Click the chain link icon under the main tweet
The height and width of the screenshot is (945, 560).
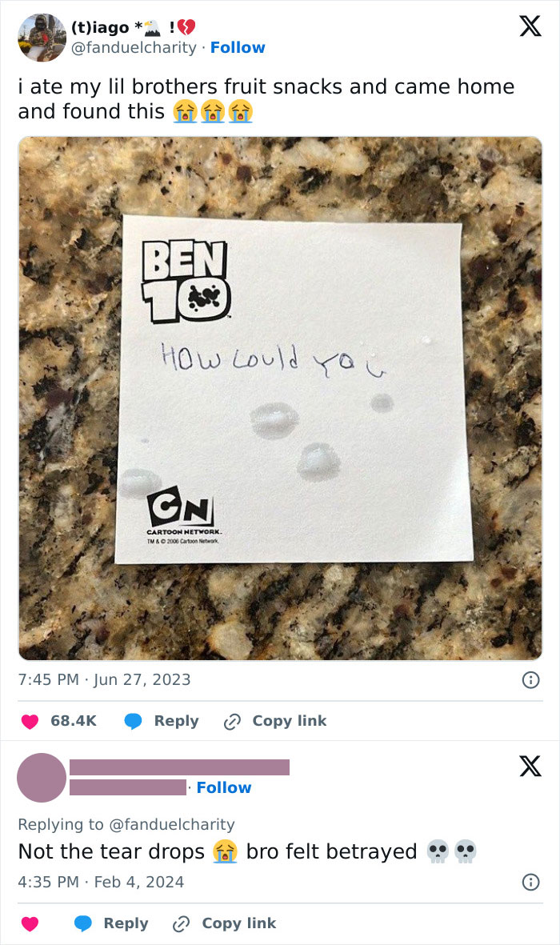[x=232, y=721]
